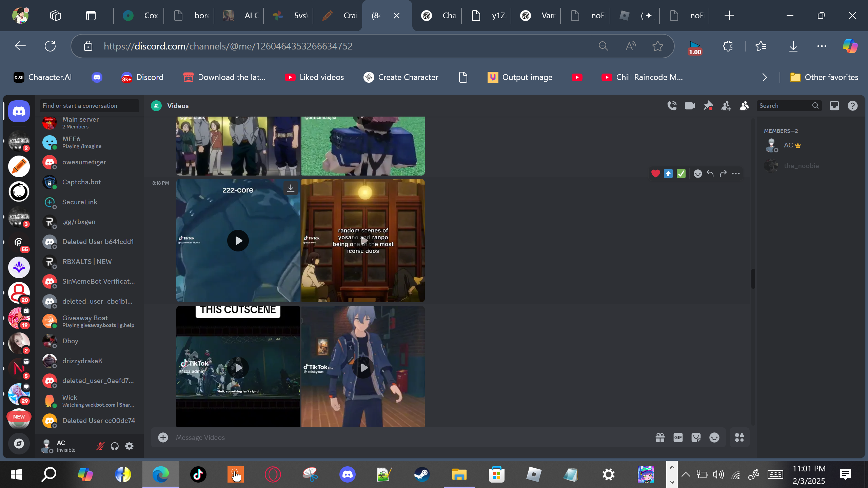868x488 pixels.
Task: Open the server with 20 notifications
Action: click(x=19, y=293)
